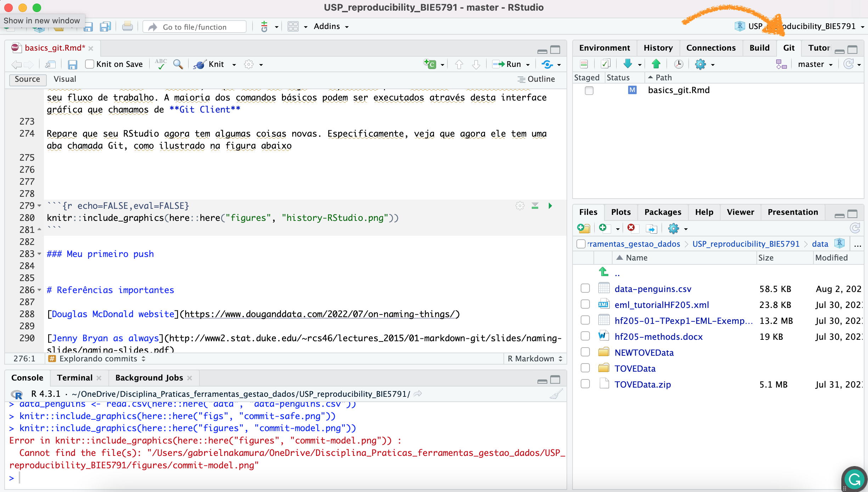The width and height of the screenshot is (868, 492).
Task: Save the current Rmd document
Action: tap(73, 64)
